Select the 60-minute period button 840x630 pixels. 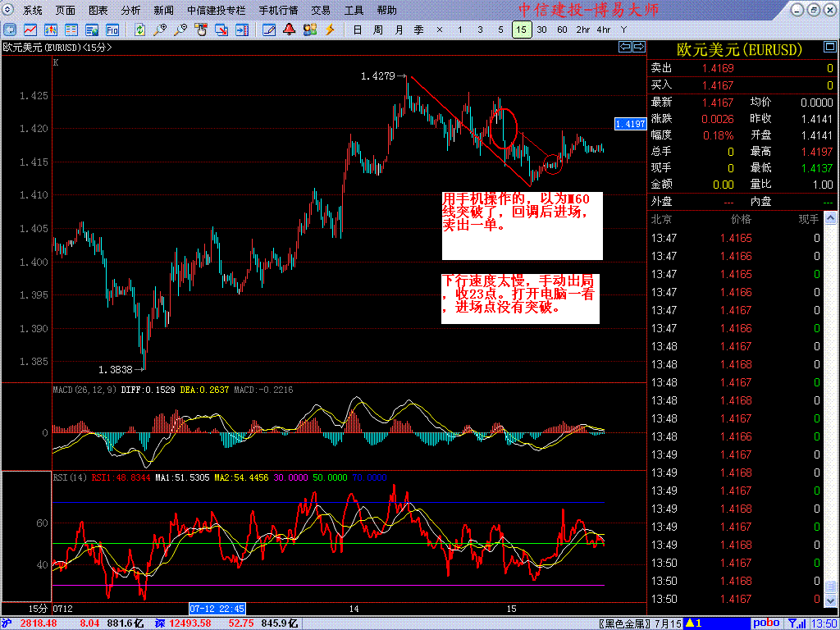(562, 30)
